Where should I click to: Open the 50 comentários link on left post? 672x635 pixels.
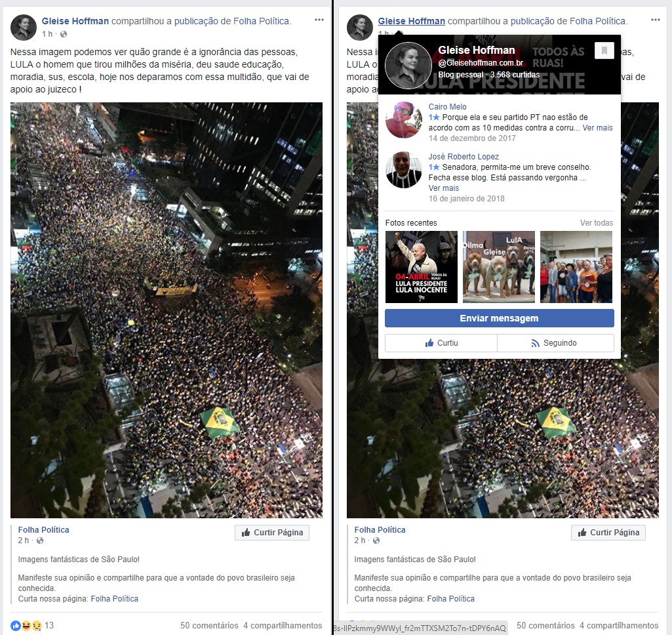click(209, 625)
